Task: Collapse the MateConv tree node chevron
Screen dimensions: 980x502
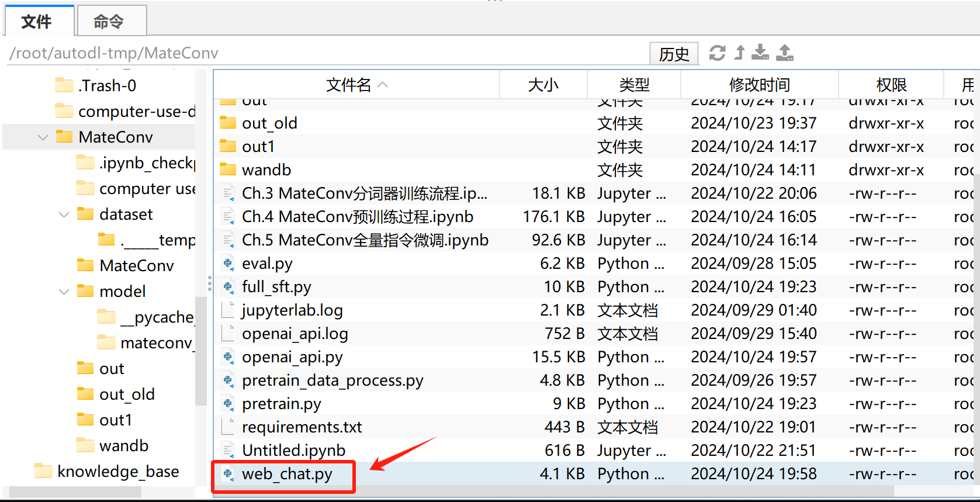Action: (43, 137)
